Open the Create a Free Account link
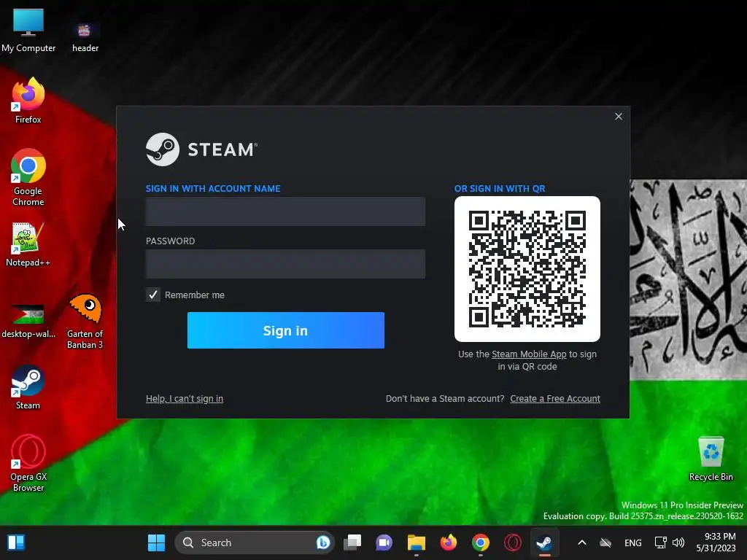The width and height of the screenshot is (747, 560). (555, 399)
